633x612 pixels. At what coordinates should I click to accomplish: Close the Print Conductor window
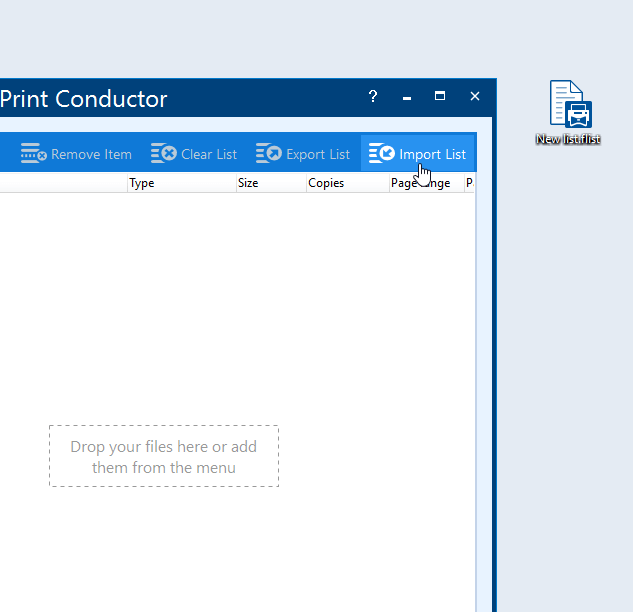(475, 96)
